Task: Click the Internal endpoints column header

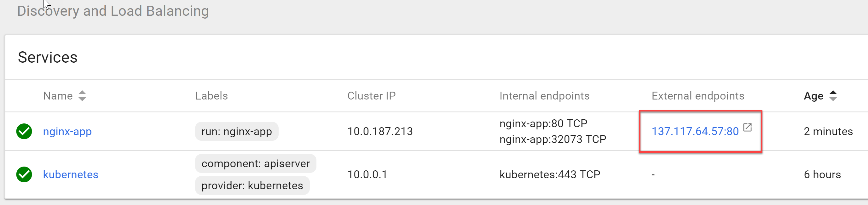Action: (x=545, y=96)
